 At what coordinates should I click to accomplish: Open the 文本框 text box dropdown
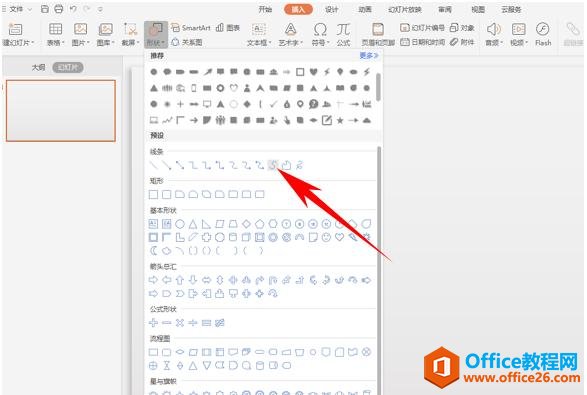(259, 34)
